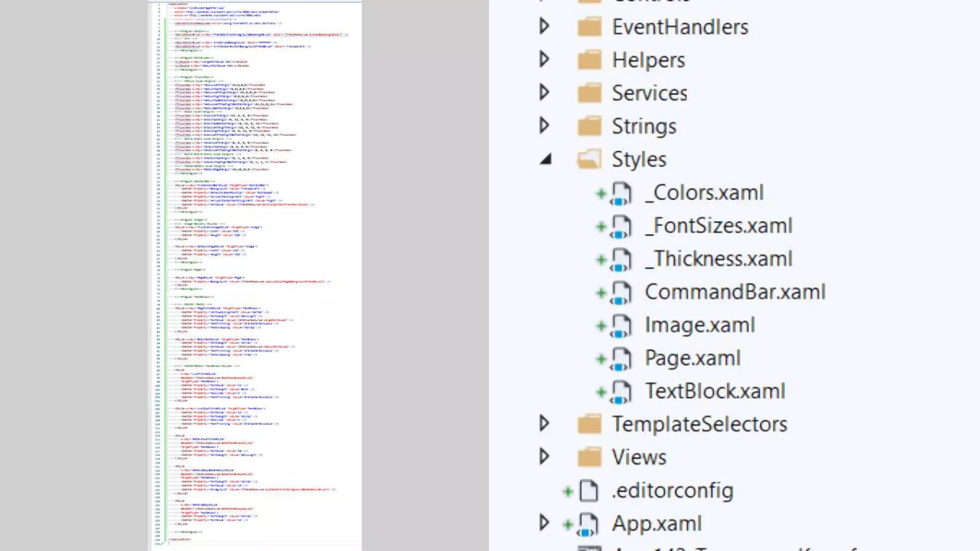Click the _FontSizes.xaml file icon

tap(621, 226)
